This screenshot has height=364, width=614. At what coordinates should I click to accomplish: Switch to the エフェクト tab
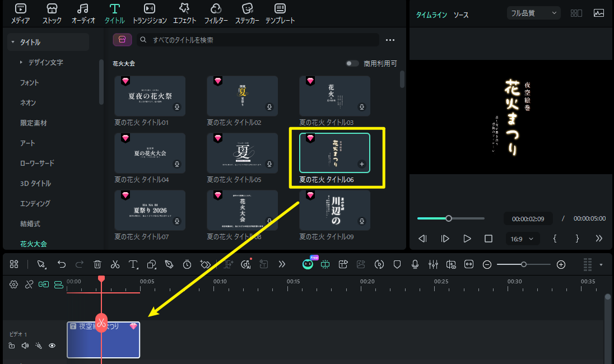click(184, 13)
